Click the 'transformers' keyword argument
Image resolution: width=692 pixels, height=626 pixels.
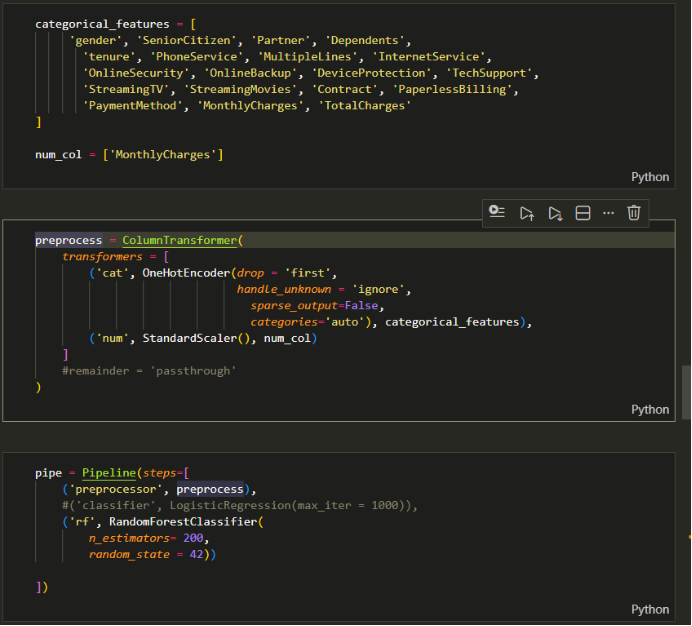[x=102, y=257]
